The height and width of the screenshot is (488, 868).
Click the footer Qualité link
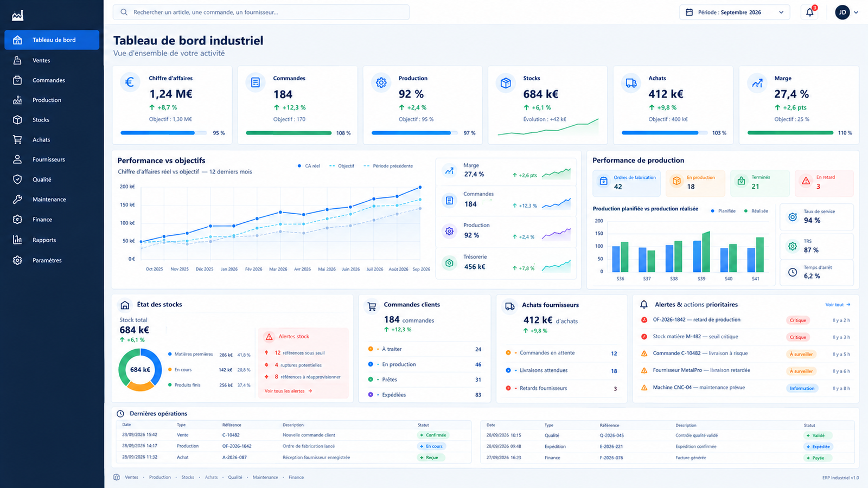pyautogui.click(x=235, y=478)
